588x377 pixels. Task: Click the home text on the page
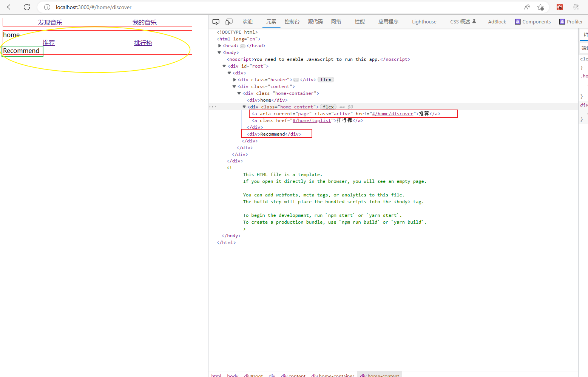pos(11,35)
